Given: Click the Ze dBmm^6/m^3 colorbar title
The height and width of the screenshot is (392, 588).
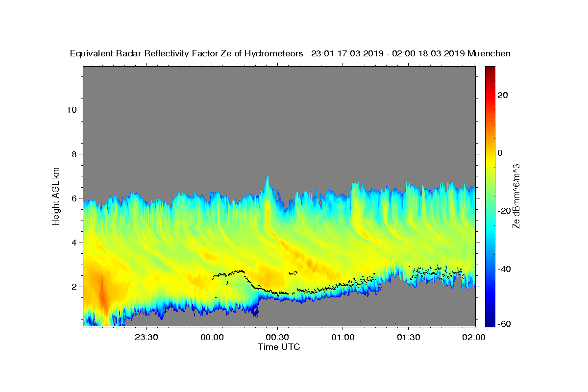Looking at the screenshot, I should coord(516,196).
